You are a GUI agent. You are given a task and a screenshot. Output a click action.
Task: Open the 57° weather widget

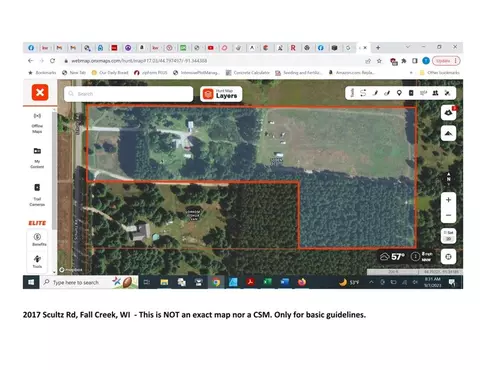392,257
